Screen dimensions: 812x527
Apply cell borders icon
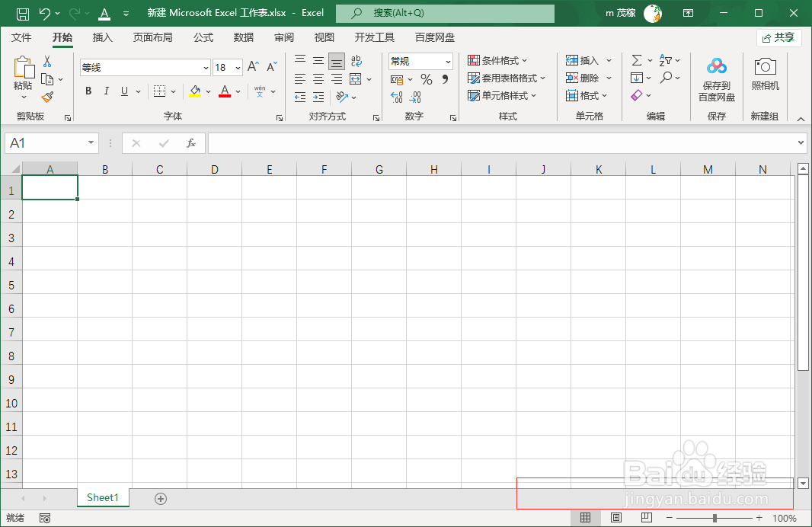(x=159, y=91)
